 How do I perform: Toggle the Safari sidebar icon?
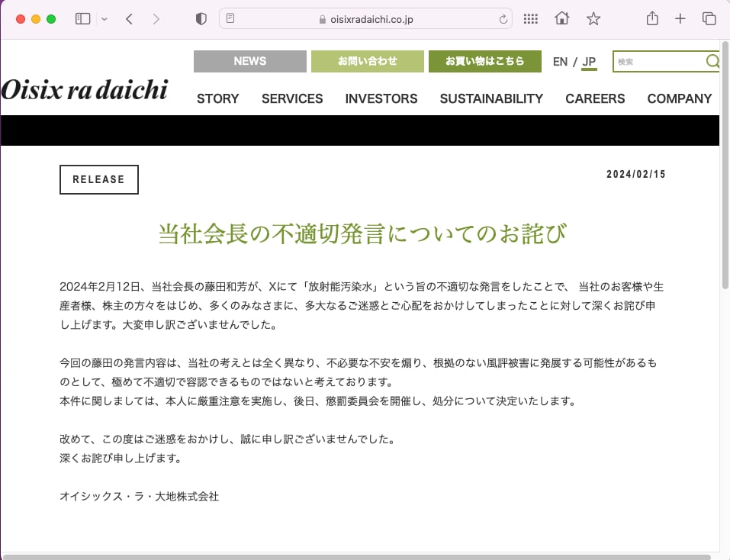click(x=83, y=19)
